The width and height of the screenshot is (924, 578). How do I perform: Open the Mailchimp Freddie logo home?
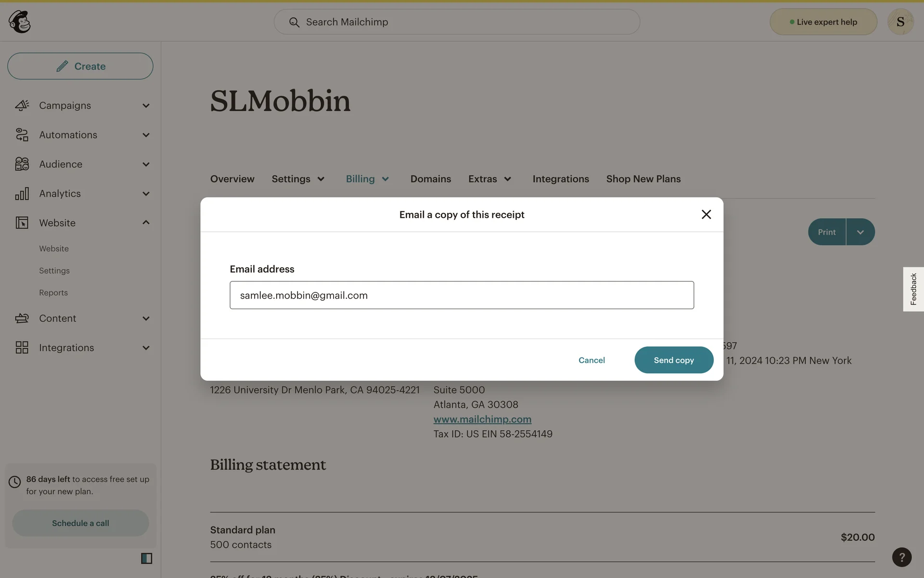[x=20, y=22]
